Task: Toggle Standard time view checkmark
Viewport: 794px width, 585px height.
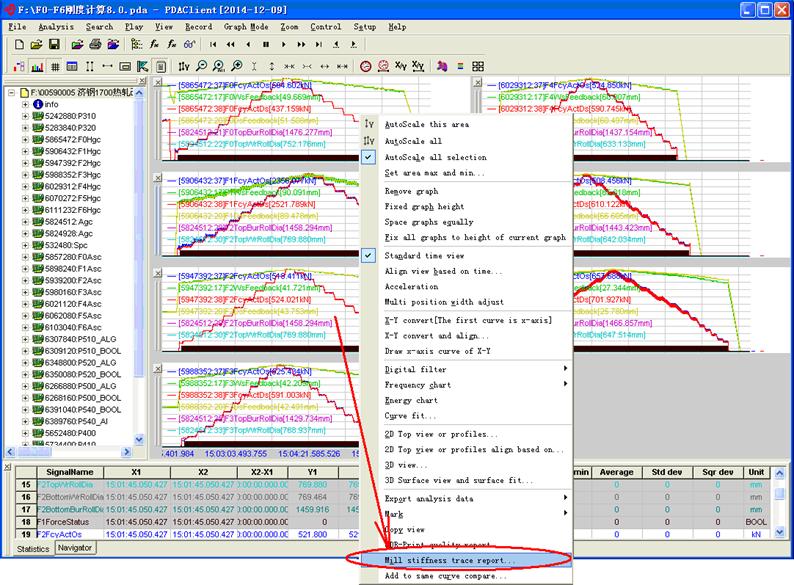Action: click(369, 255)
